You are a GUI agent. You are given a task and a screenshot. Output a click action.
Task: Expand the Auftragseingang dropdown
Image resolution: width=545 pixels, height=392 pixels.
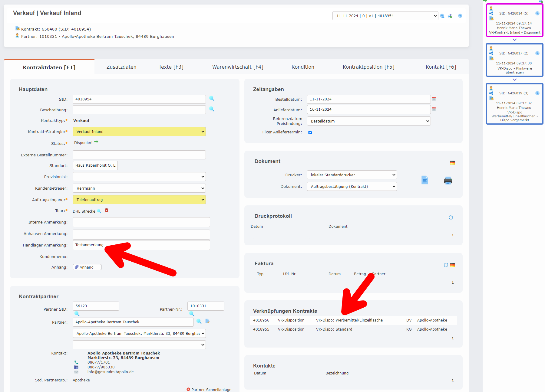pyautogui.click(x=139, y=200)
